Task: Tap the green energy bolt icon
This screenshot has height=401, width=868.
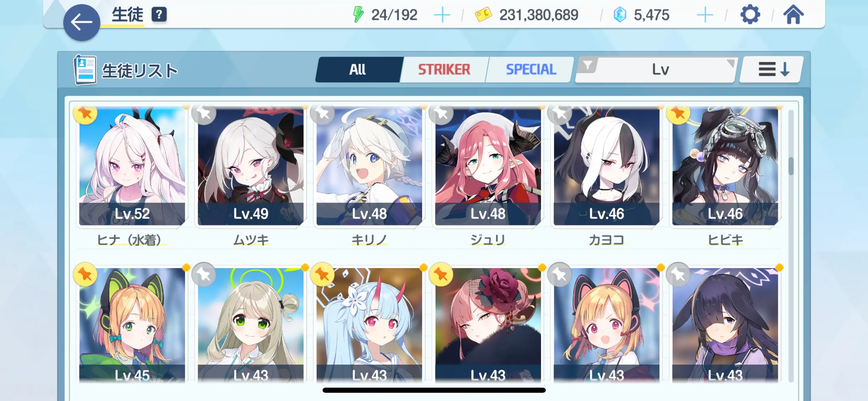Action: tap(358, 15)
